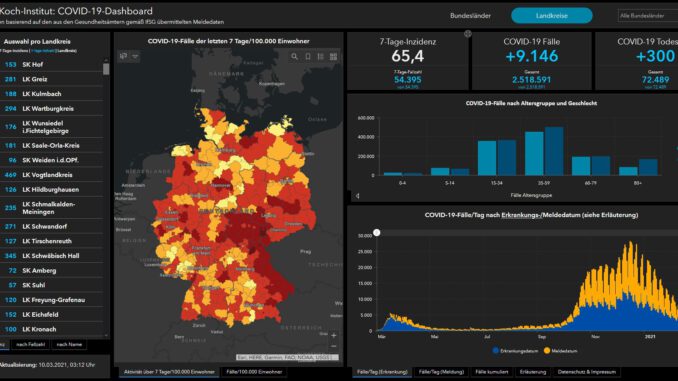Select LK Schmalkalden-Meiningen row

click(51, 208)
